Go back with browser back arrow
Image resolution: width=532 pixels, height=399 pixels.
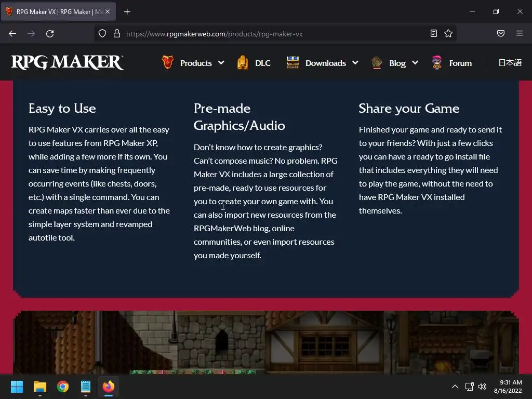tap(12, 34)
